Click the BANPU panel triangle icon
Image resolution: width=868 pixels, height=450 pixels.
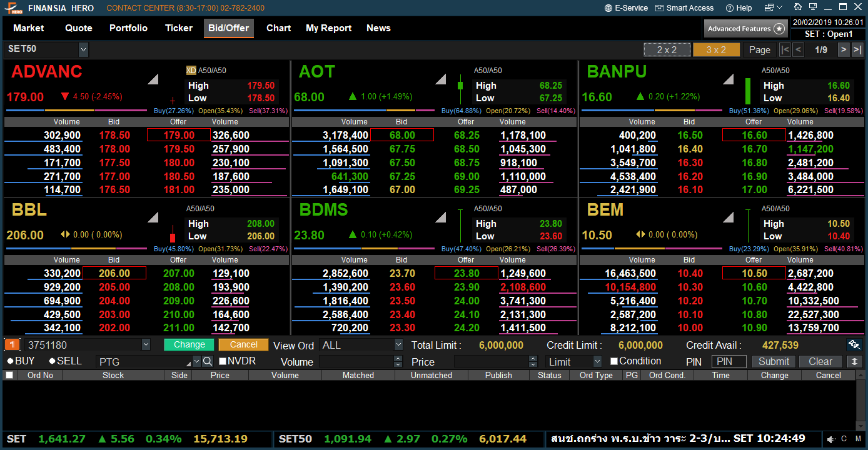click(x=729, y=79)
